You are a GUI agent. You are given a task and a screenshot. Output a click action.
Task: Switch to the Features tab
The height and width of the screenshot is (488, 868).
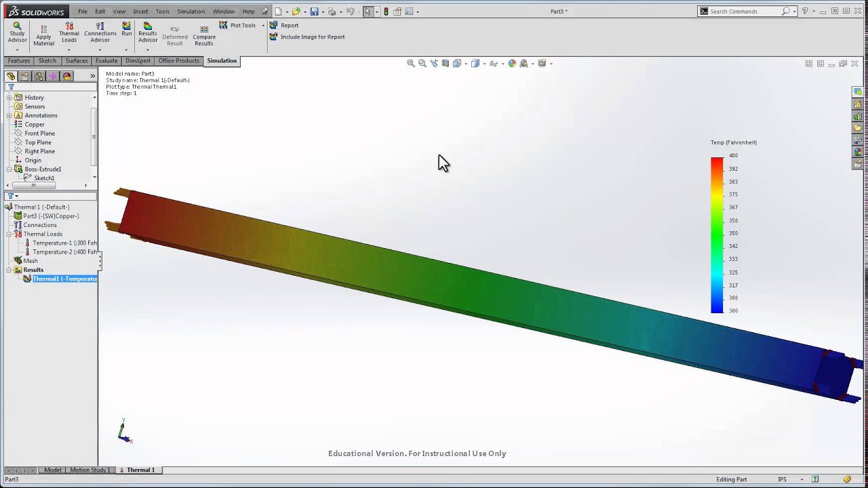(18, 61)
